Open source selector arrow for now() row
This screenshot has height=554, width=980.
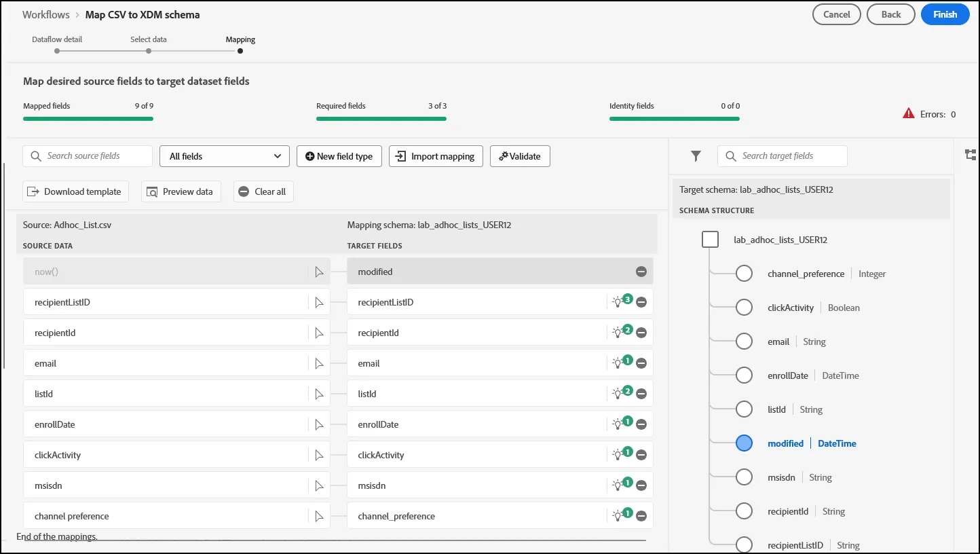pyautogui.click(x=320, y=272)
